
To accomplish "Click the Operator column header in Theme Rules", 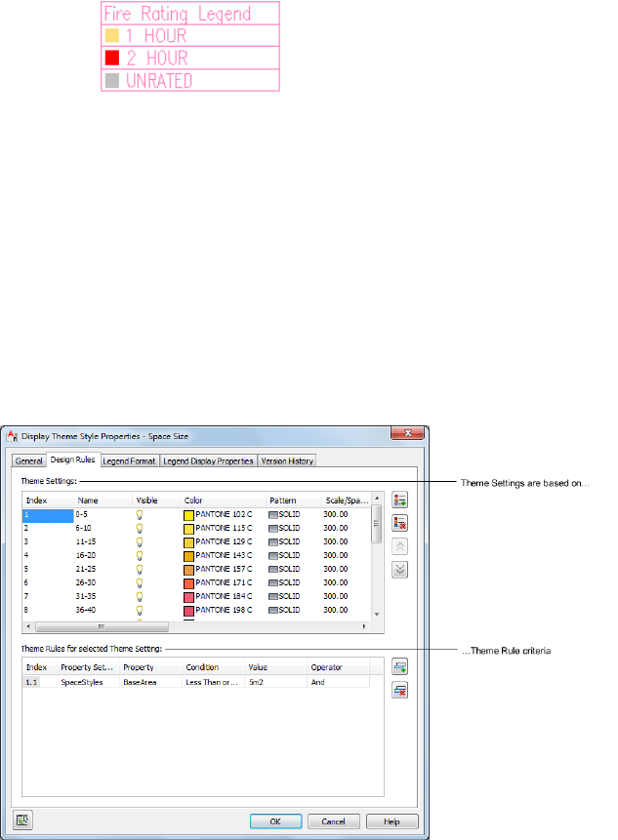I will tap(339, 667).
